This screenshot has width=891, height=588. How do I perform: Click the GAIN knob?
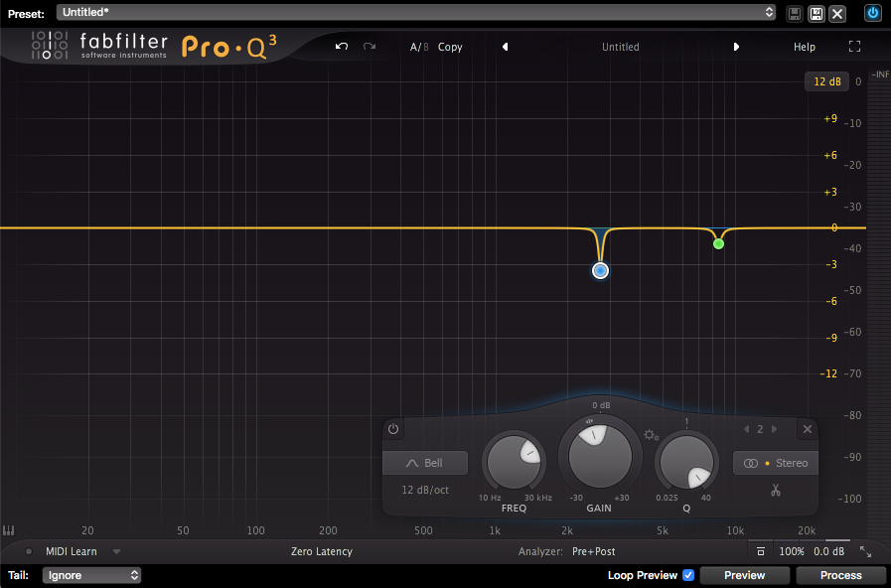click(600, 456)
